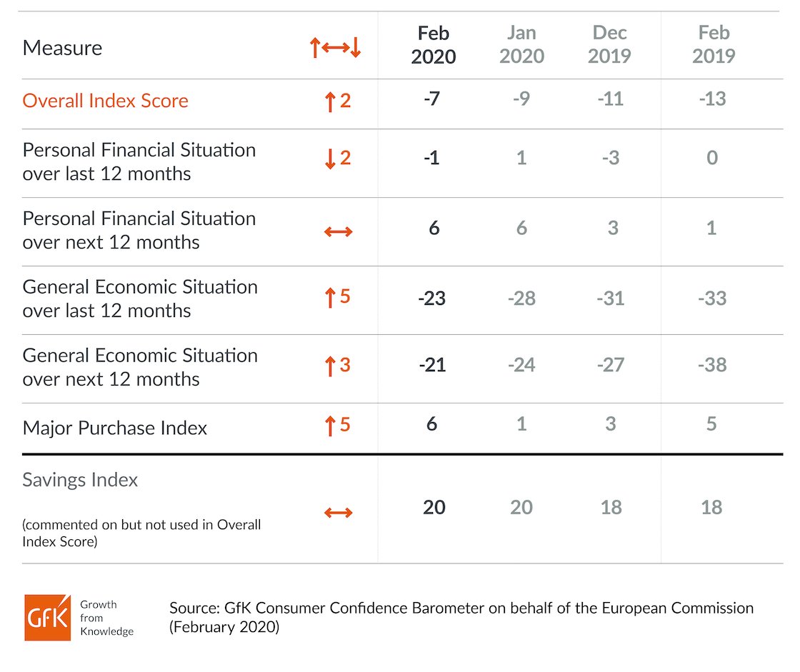
Task: Select the Dec 2019 column header
Action: (x=609, y=44)
